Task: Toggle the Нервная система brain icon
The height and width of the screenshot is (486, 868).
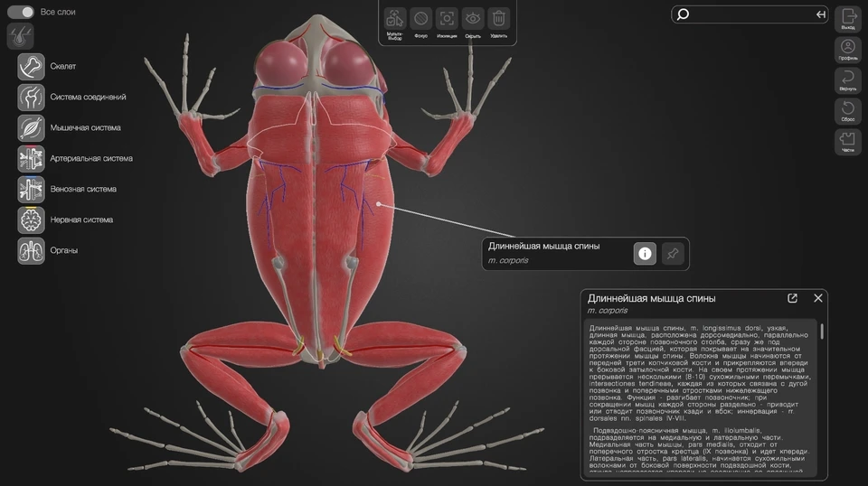Action: [x=32, y=220]
